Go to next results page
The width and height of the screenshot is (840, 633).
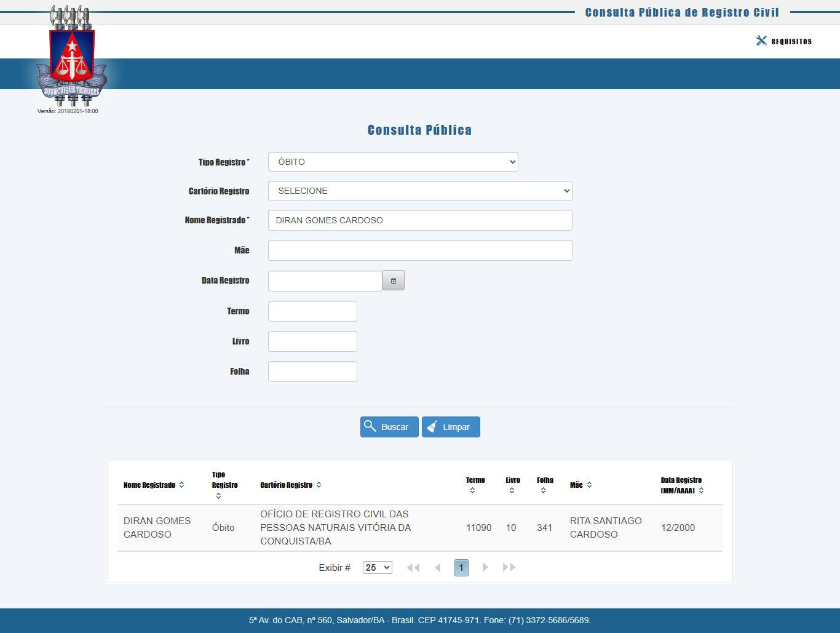click(485, 567)
